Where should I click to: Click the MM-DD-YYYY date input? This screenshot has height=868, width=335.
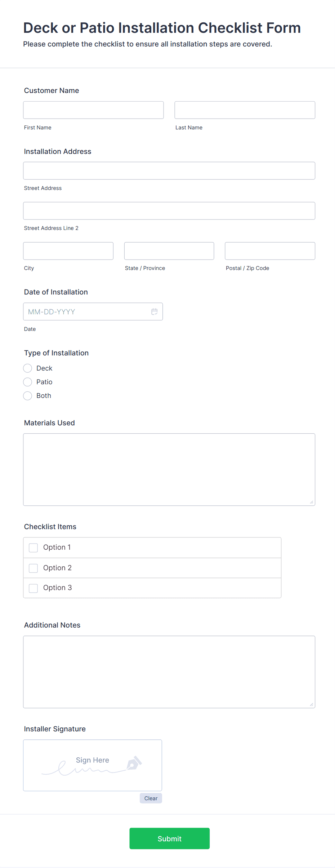[x=86, y=312]
